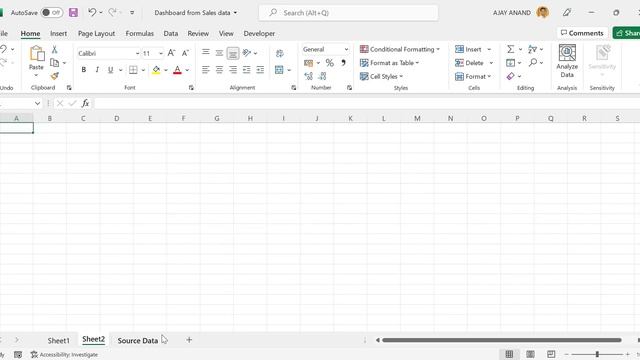Image resolution: width=640 pixels, height=360 pixels.
Task: Expand Conditional Formatting menu
Action: pyautogui.click(x=400, y=49)
